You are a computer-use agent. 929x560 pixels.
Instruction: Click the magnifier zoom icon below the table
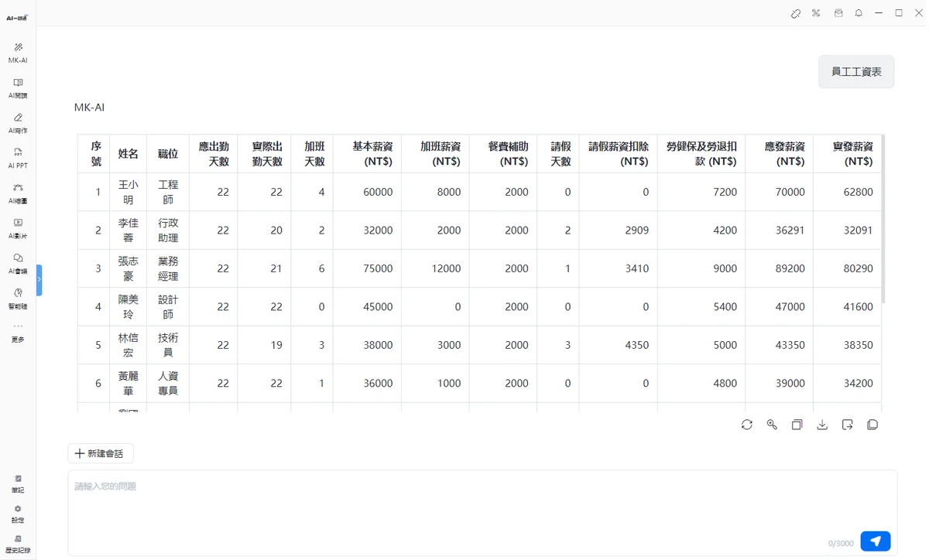point(772,425)
